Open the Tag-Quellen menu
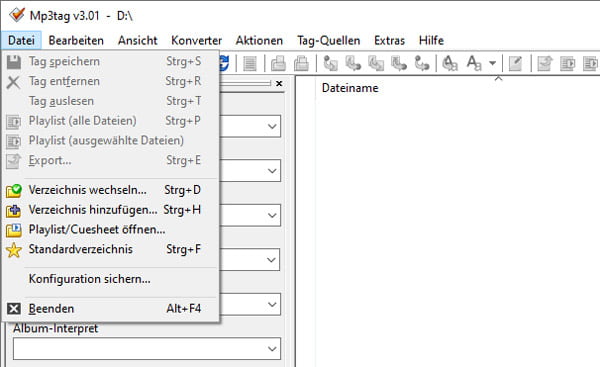This screenshot has width=600, height=367. (x=329, y=40)
